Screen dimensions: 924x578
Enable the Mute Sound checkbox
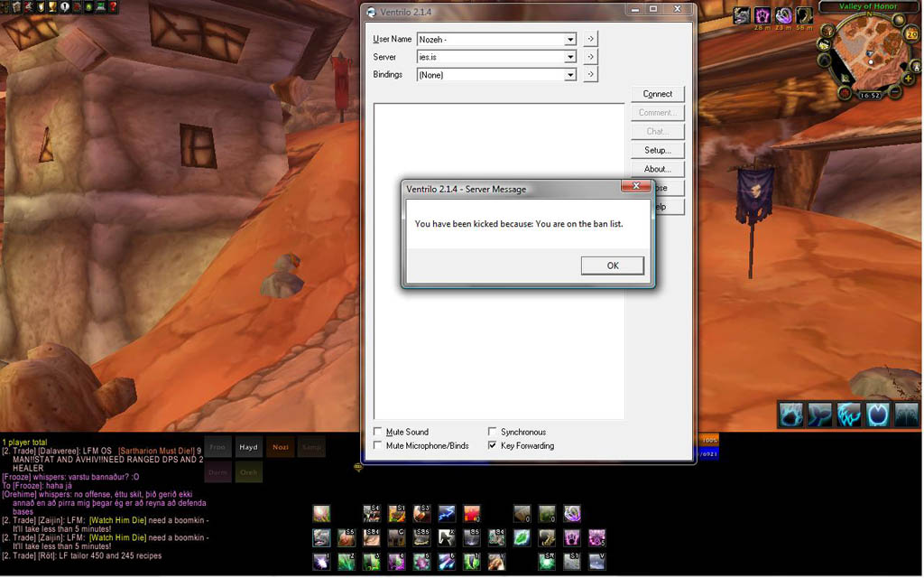pos(378,432)
